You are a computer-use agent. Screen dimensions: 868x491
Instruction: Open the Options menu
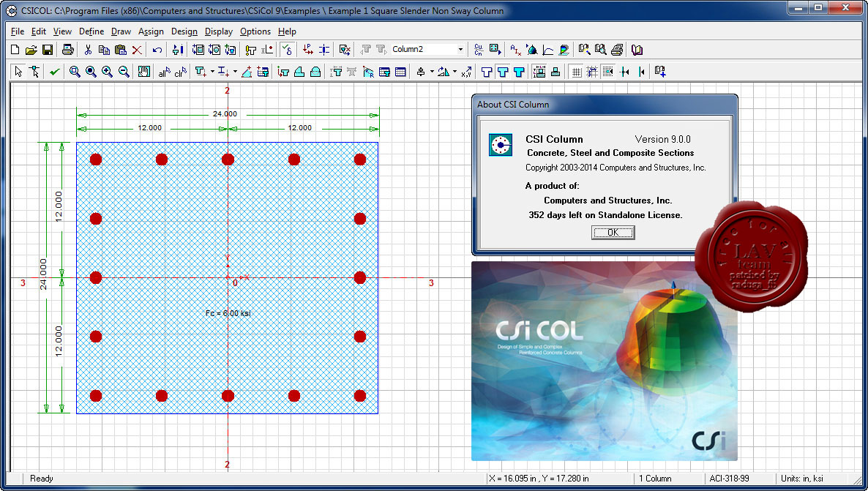[x=255, y=31]
